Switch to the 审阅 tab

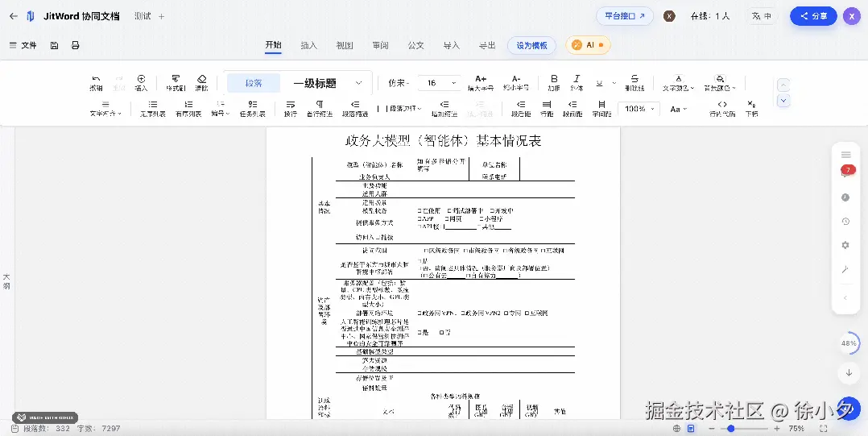[x=380, y=45]
